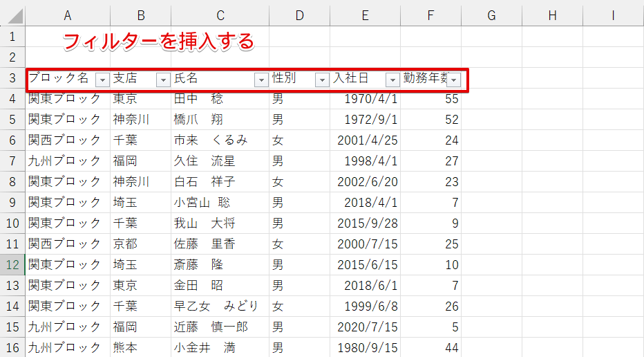Click the date cell 1980/9/15
644x357 pixels.
click(x=365, y=347)
